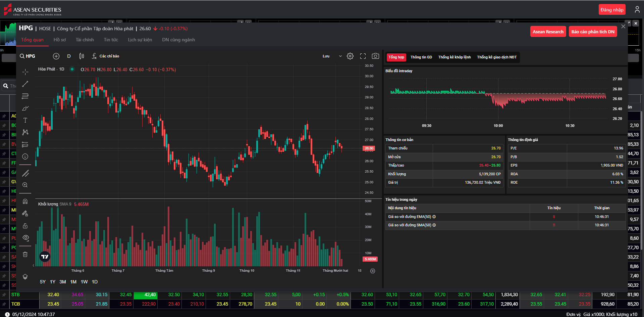Open indicators via the fx Các chỉ báo button
This screenshot has width=644, height=317.
click(106, 56)
